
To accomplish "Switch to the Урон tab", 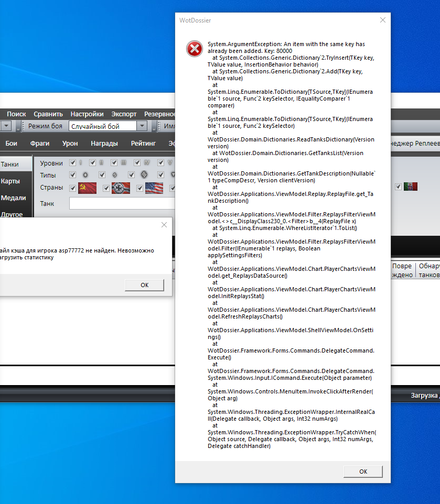I will 70,144.
